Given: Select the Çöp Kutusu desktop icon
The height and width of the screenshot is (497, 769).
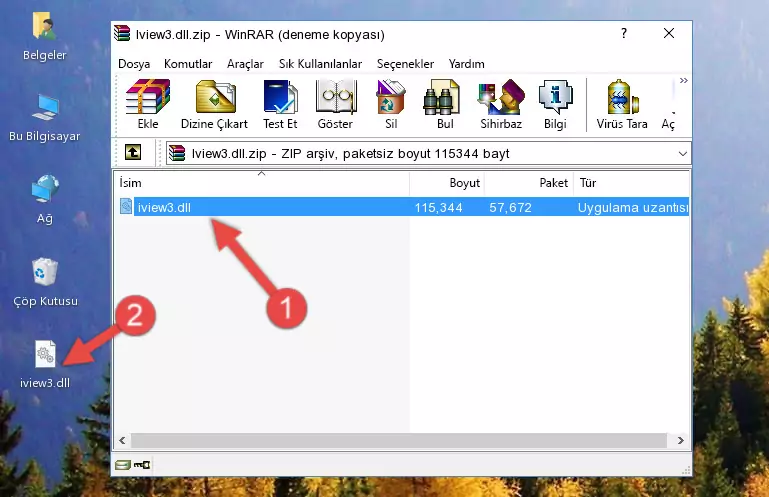Looking at the screenshot, I should (45, 282).
